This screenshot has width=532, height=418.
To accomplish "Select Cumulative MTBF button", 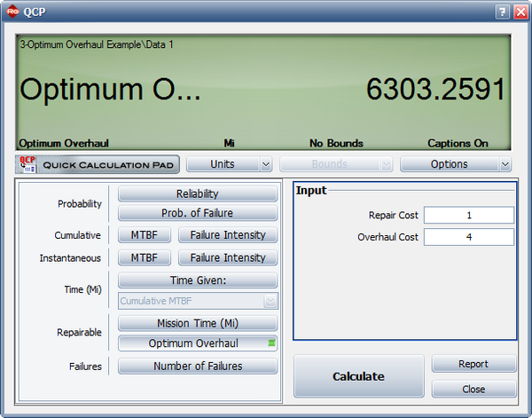I will 145,235.
